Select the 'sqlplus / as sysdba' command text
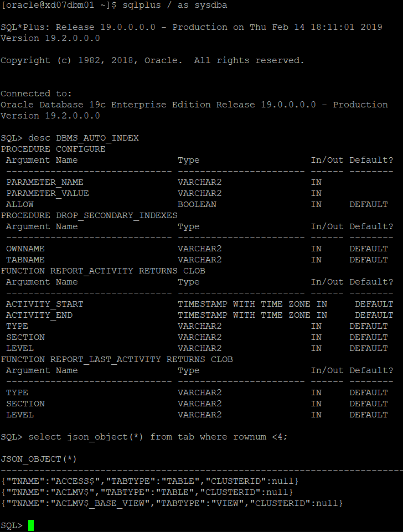The width and height of the screenshot is (403, 532). point(175,6)
